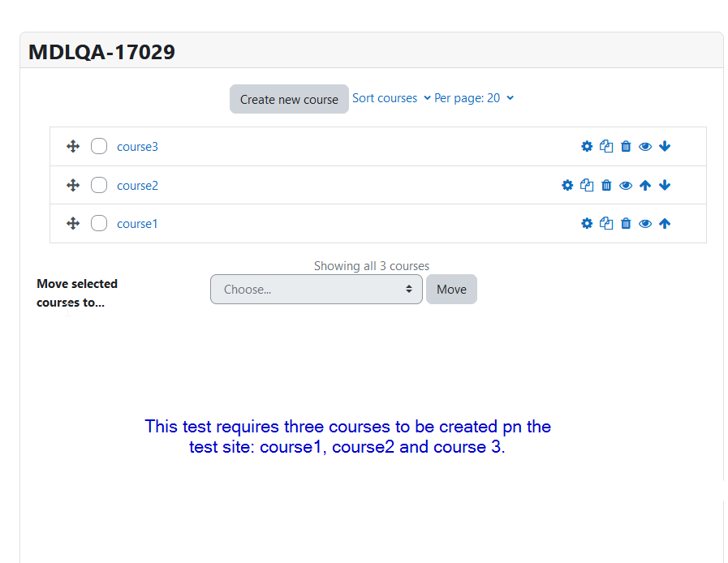Expand the Per page: 20 dropdown
This screenshot has height=563, width=728.
(474, 98)
